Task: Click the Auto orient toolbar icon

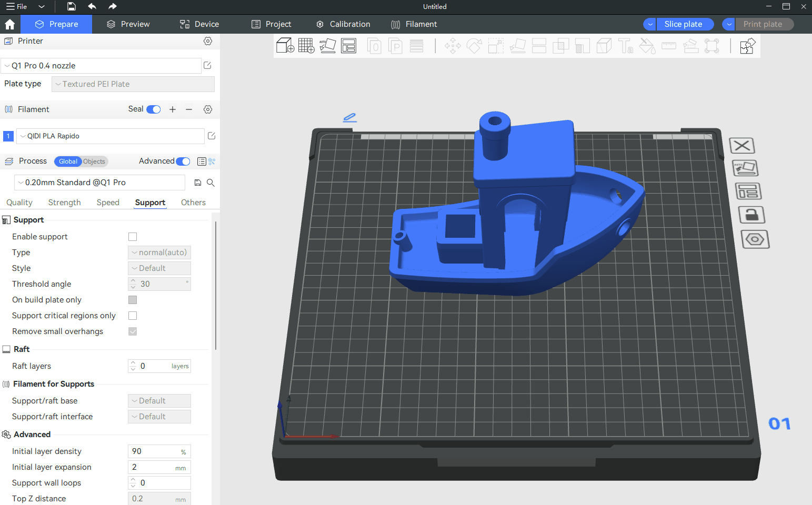Action: (x=327, y=46)
